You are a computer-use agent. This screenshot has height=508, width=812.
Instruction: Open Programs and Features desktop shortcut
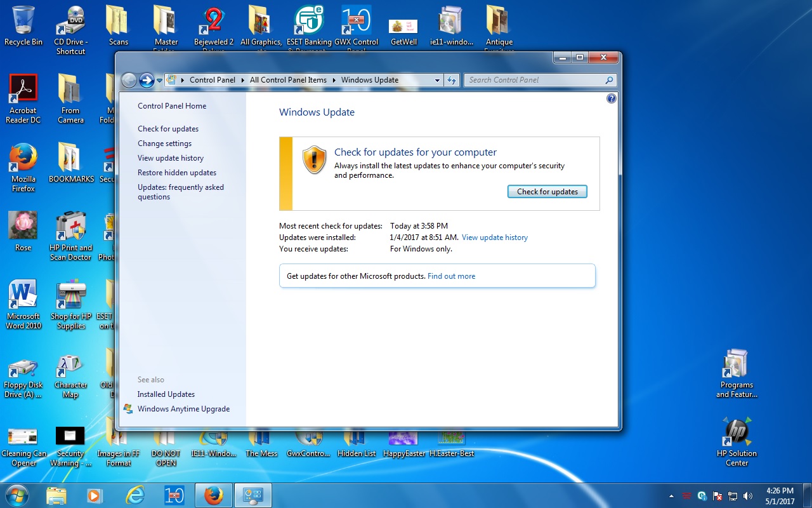737,373
